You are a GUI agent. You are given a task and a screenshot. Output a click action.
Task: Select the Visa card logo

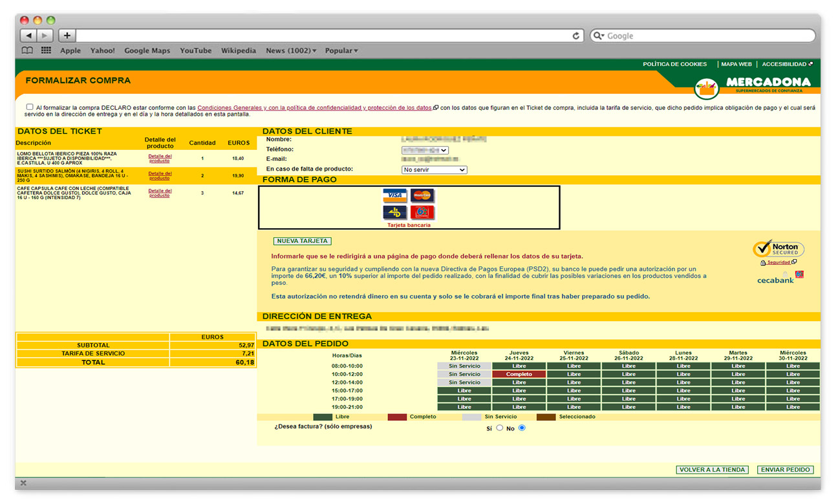click(x=394, y=195)
